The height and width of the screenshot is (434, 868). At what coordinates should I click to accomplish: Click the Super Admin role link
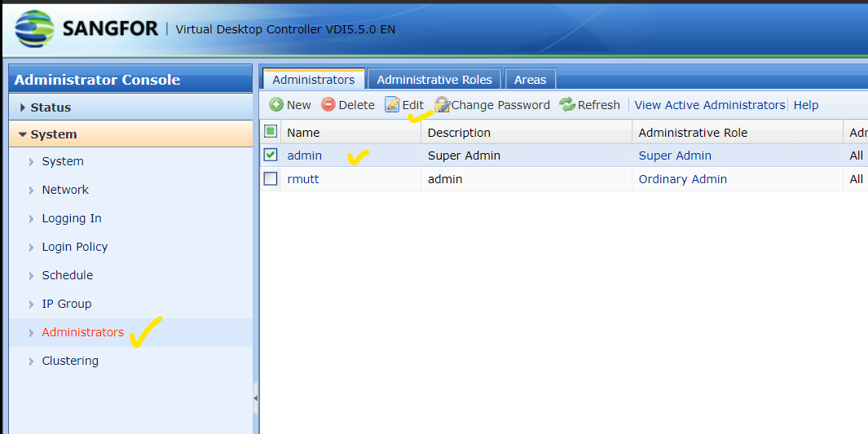pyautogui.click(x=675, y=156)
